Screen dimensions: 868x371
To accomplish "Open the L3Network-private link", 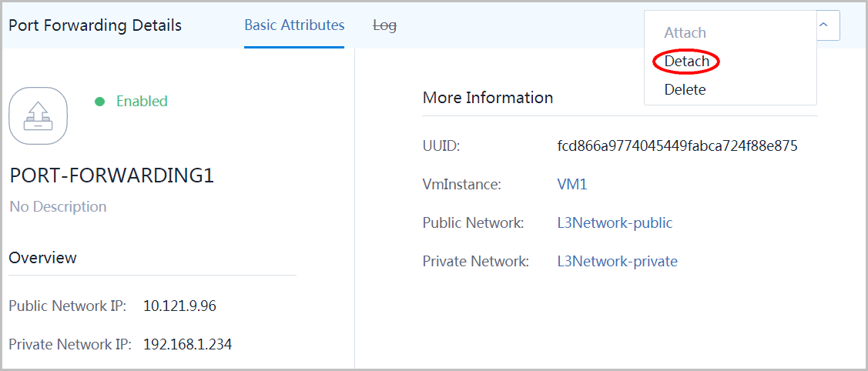I will click(x=617, y=261).
